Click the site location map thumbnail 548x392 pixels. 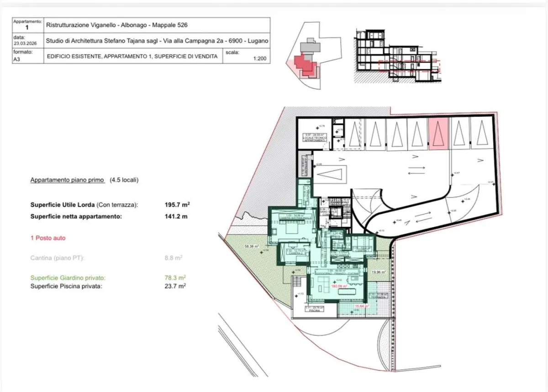313,56
